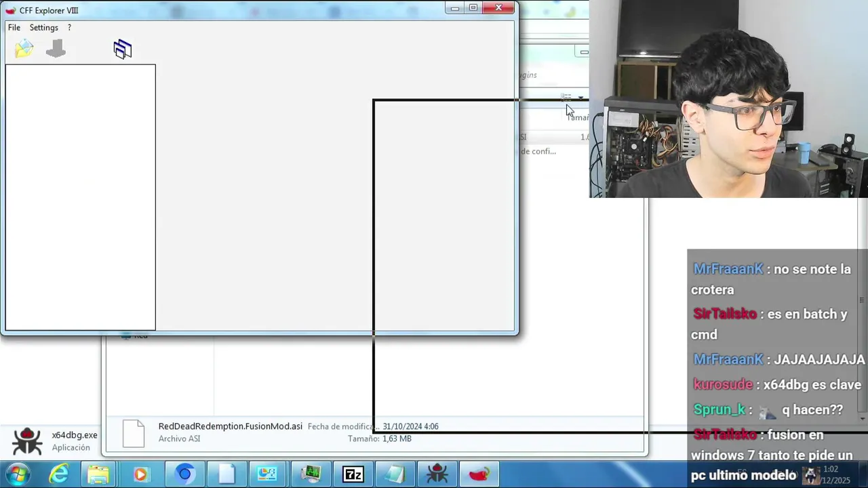868x488 pixels.
Task: Click the blank document taskbar icon
Action: pos(226,474)
